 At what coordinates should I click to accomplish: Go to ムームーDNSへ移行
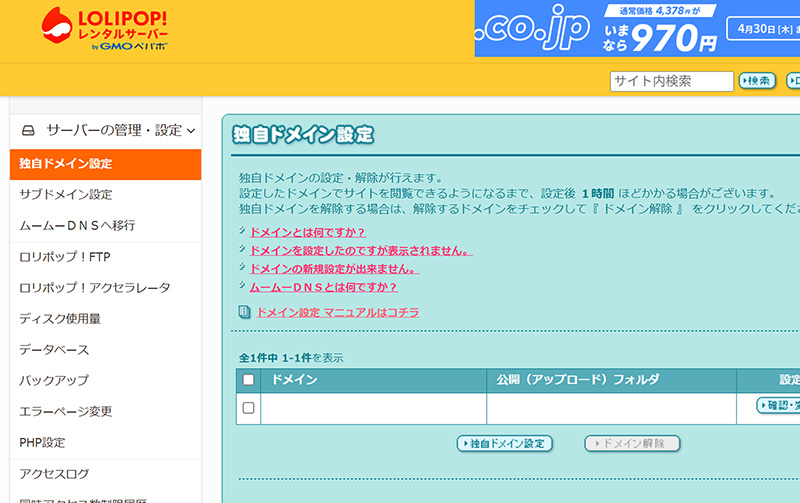tap(77, 225)
